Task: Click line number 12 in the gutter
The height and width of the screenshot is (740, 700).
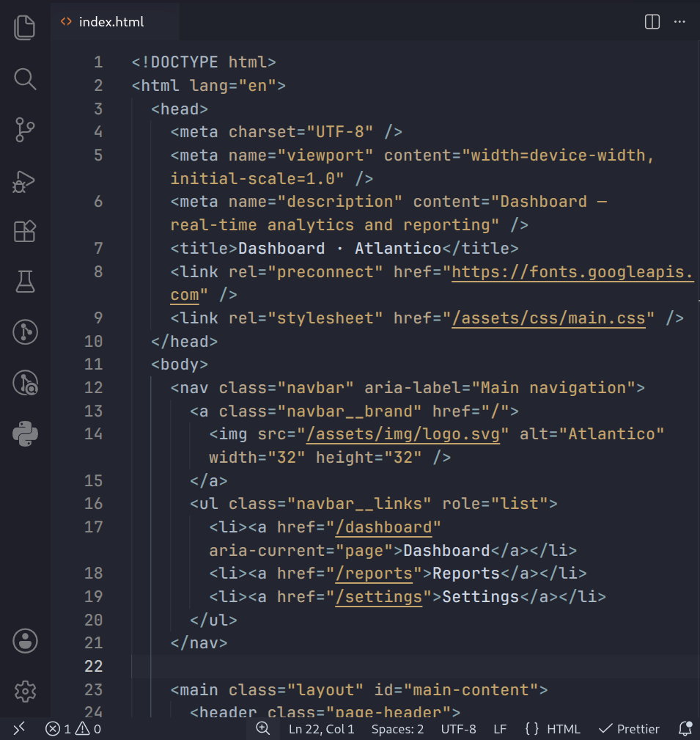Action: [93, 388]
